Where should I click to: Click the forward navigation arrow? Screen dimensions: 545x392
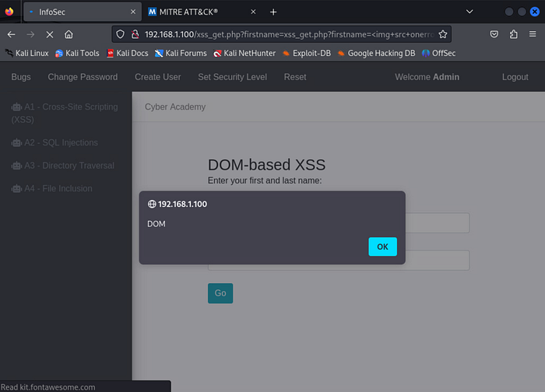coord(30,34)
